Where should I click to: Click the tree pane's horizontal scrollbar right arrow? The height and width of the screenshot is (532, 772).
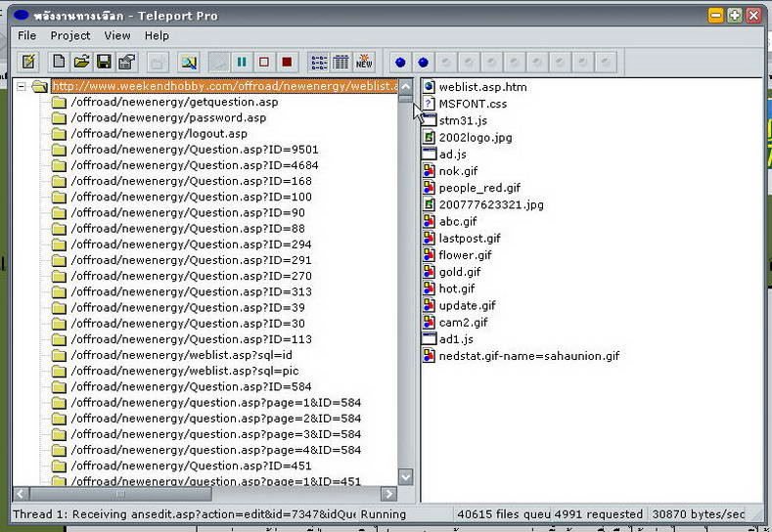(x=388, y=494)
